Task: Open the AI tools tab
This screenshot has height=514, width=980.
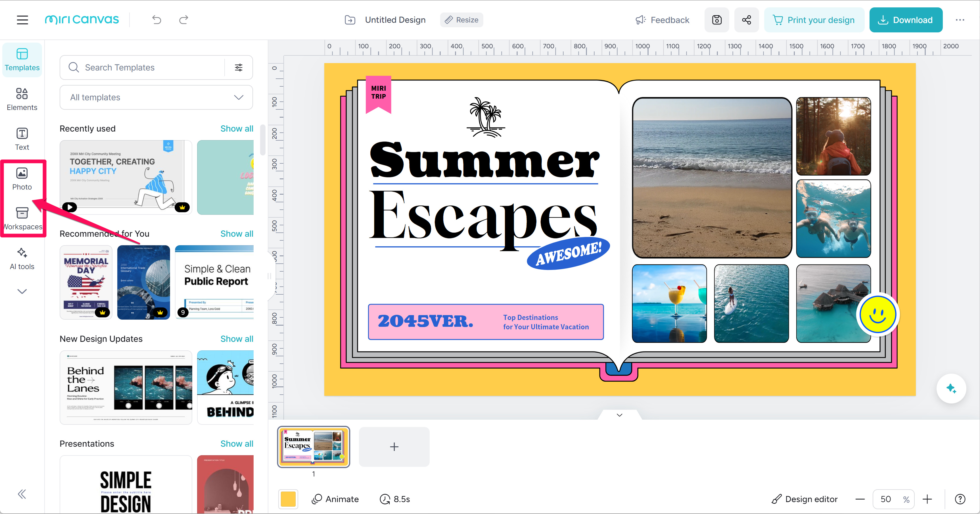Action: (22, 258)
